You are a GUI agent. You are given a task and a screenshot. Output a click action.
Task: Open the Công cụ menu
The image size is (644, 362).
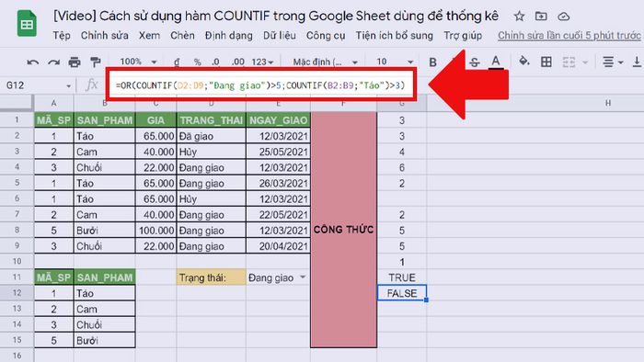coord(326,36)
